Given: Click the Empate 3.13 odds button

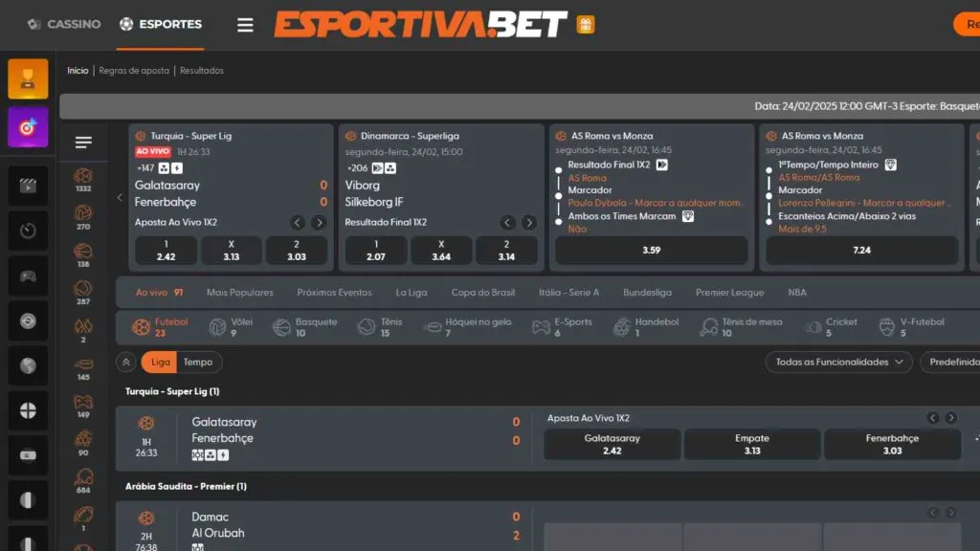Looking at the screenshot, I should [x=752, y=444].
